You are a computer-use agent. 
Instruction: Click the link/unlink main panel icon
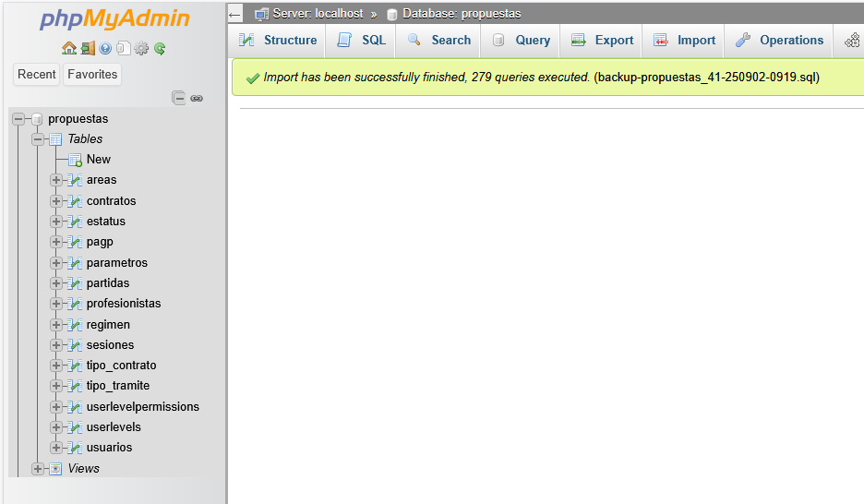pos(197,98)
